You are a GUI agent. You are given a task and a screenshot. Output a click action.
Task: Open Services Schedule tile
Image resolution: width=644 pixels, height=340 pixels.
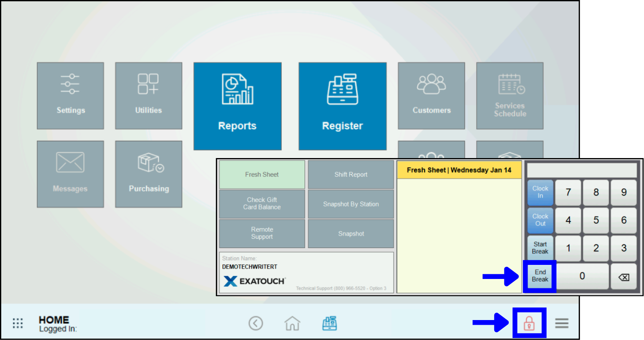pos(509,95)
